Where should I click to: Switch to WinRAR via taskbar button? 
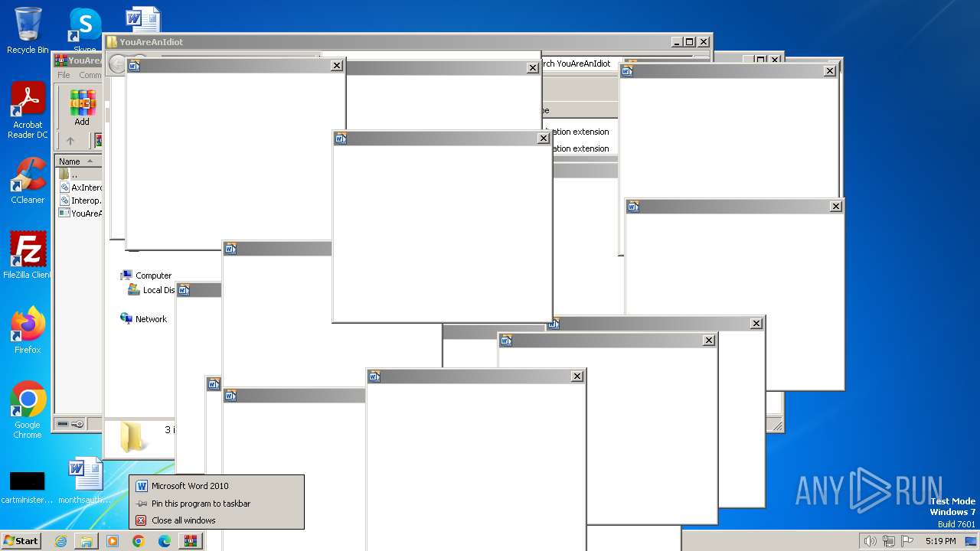[x=191, y=541]
